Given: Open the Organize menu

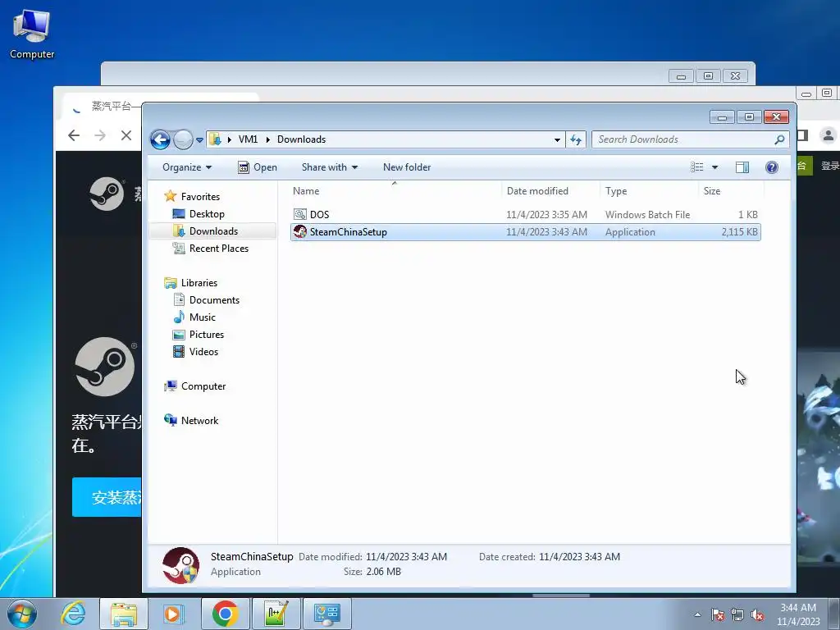Looking at the screenshot, I should pos(187,167).
